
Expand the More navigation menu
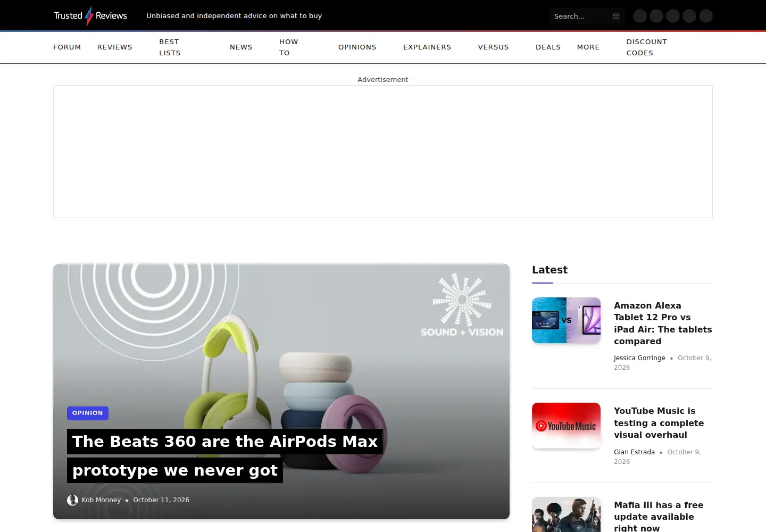point(588,47)
